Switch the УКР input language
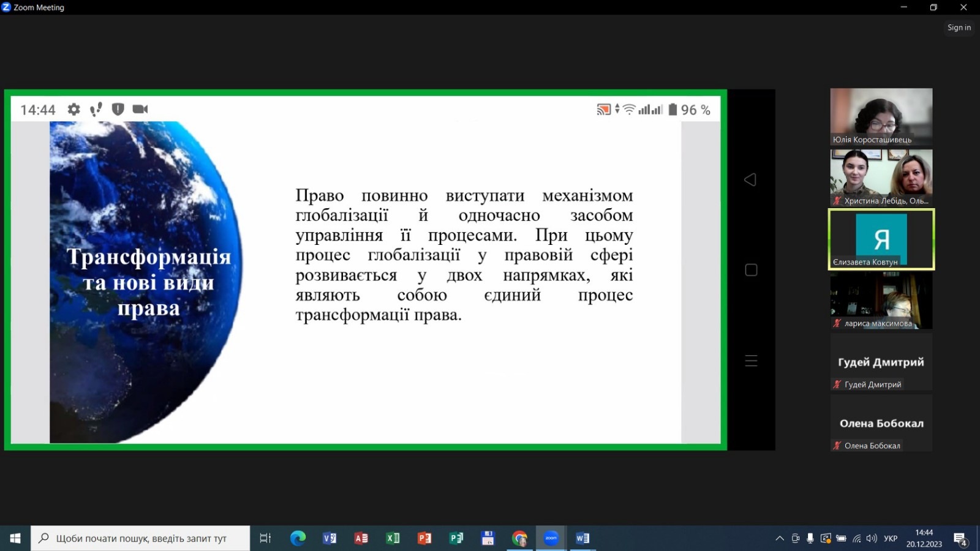Viewport: 980px width, 551px height. click(891, 539)
